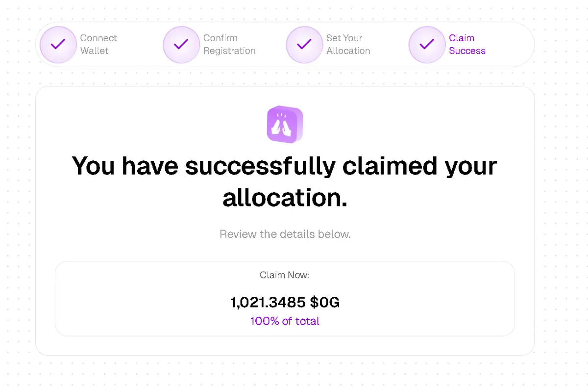This screenshot has height=387, width=588.
Task: Click the purple high-five hands icon
Action: pyautogui.click(x=285, y=125)
